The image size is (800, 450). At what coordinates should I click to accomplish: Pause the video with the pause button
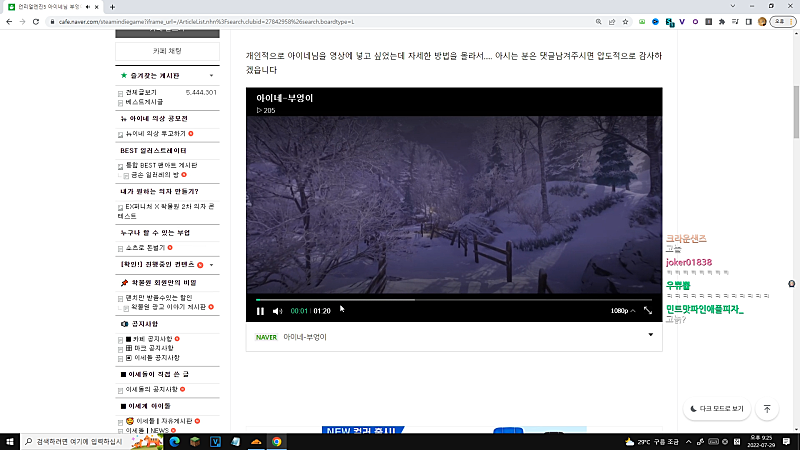tap(260, 311)
